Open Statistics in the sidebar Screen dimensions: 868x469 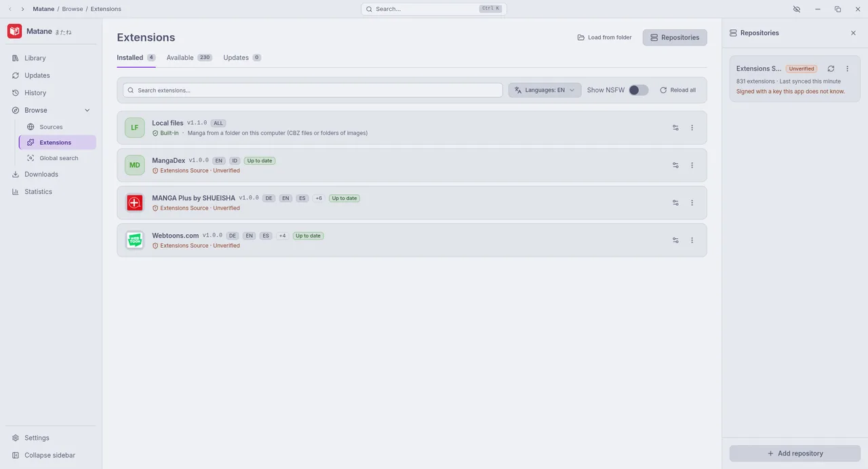[x=51, y=191]
